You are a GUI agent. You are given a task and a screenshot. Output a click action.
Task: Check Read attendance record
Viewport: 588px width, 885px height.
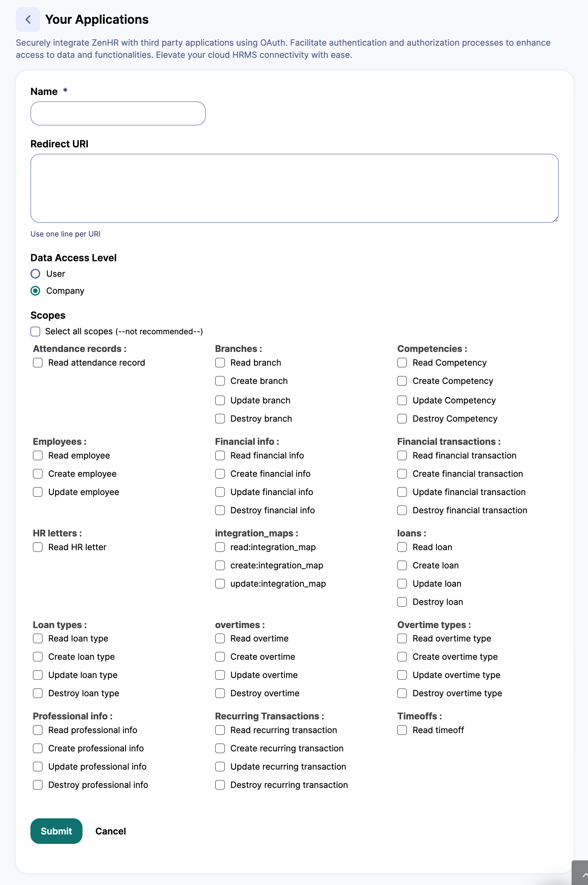pos(37,362)
